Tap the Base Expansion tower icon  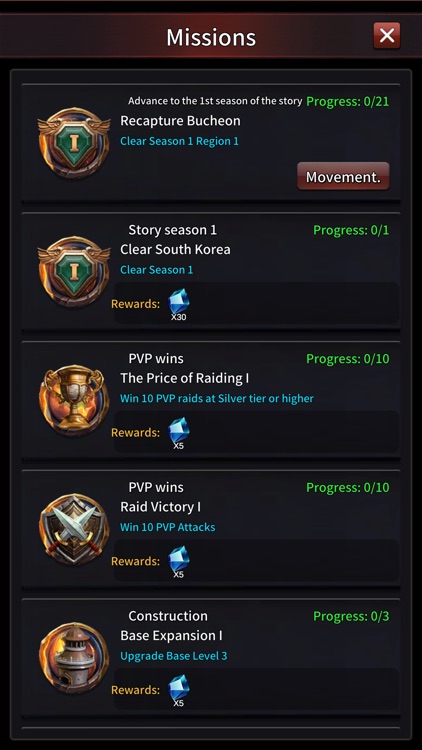click(x=74, y=658)
